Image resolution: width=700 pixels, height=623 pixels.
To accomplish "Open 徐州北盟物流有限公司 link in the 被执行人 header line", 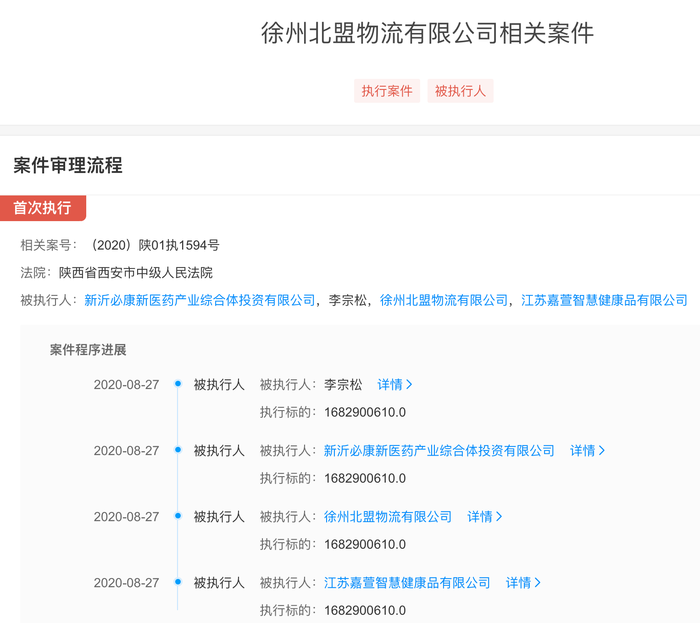I will point(444,300).
